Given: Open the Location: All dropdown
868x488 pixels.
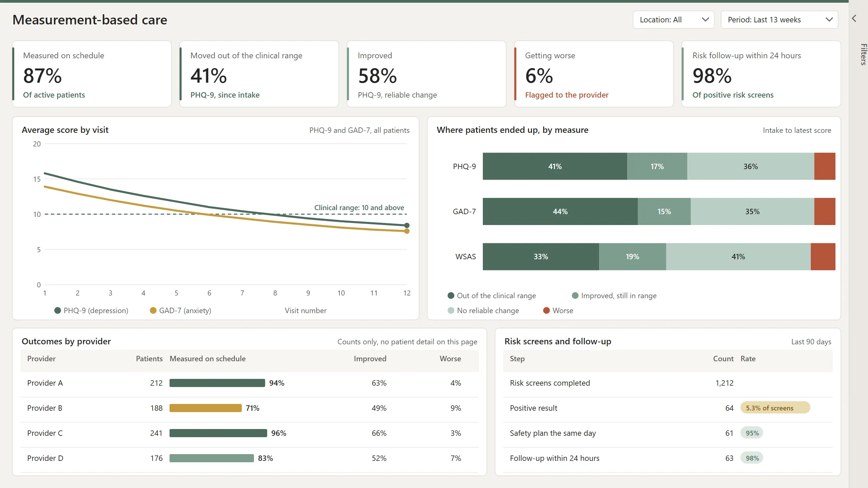Looking at the screenshot, I should pos(673,20).
